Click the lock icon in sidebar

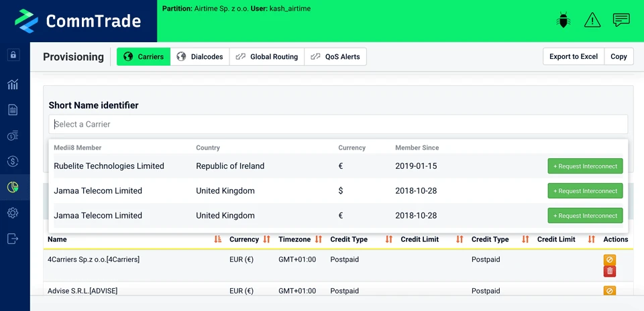click(13, 55)
